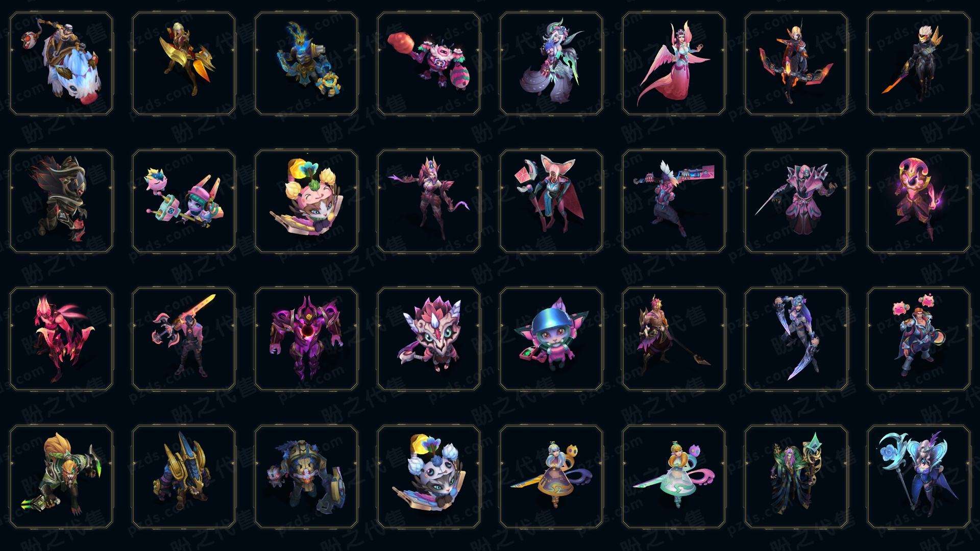The image size is (980, 551).
Task: Pick the astronaut Teemo with blue helmet
Action: (551, 339)
